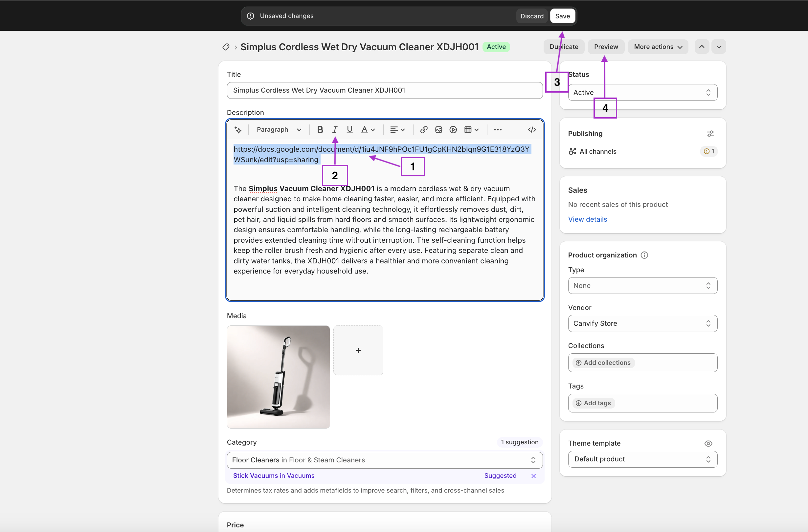Click the Active status badge beside title
Image resolution: width=808 pixels, height=532 pixels.
496,47
